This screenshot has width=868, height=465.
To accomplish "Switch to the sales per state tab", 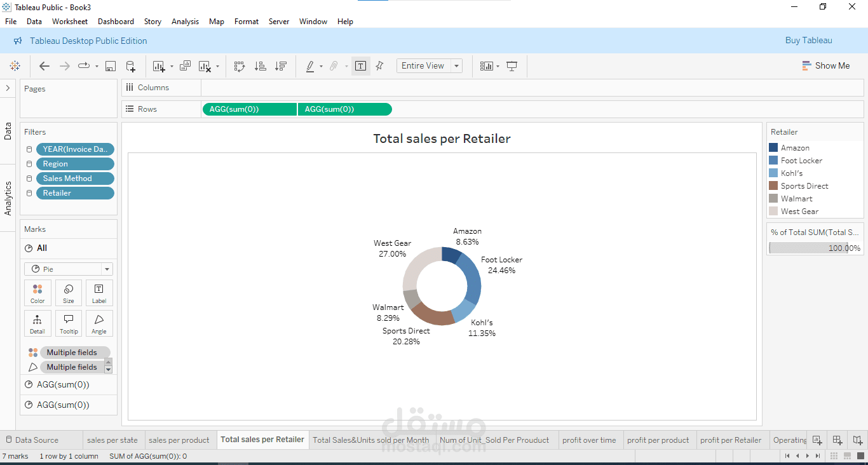I will (x=112, y=440).
